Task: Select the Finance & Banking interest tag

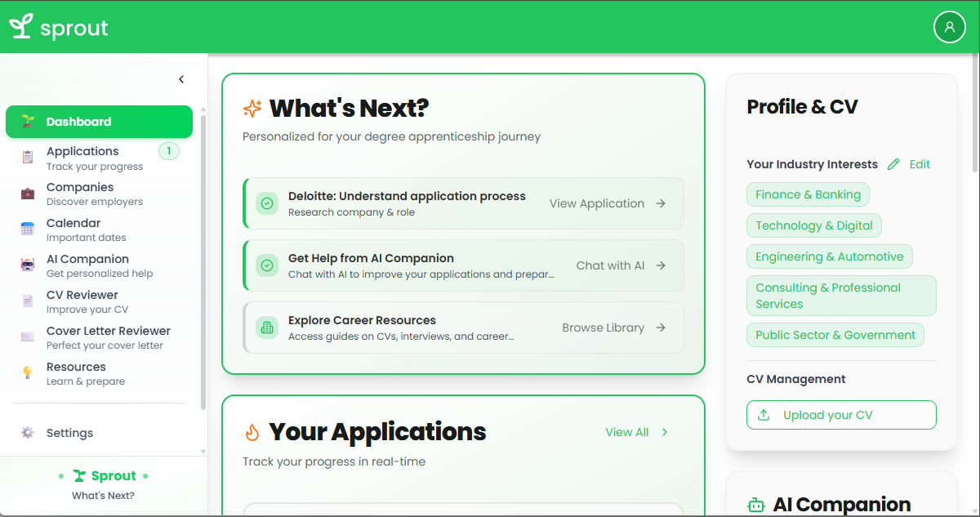Action: (x=808, y=194)
